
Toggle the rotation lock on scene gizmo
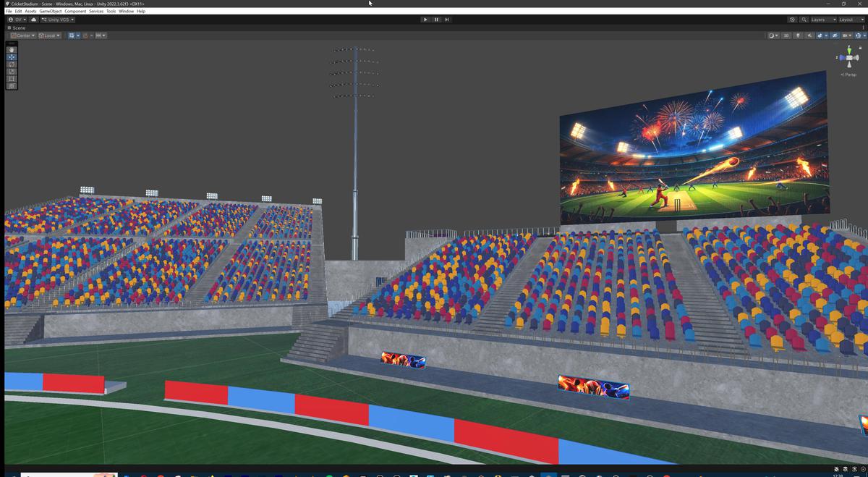pyautogui.click(x=861, y=48)
